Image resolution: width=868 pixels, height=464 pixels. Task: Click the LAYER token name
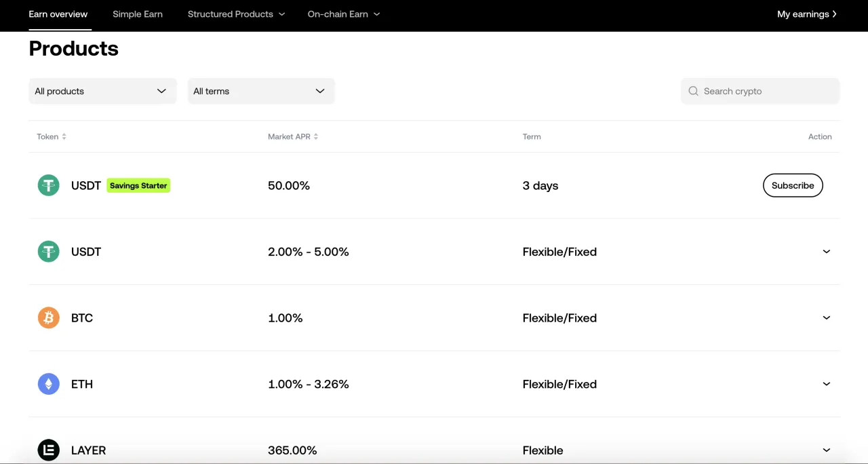(88, 450)
